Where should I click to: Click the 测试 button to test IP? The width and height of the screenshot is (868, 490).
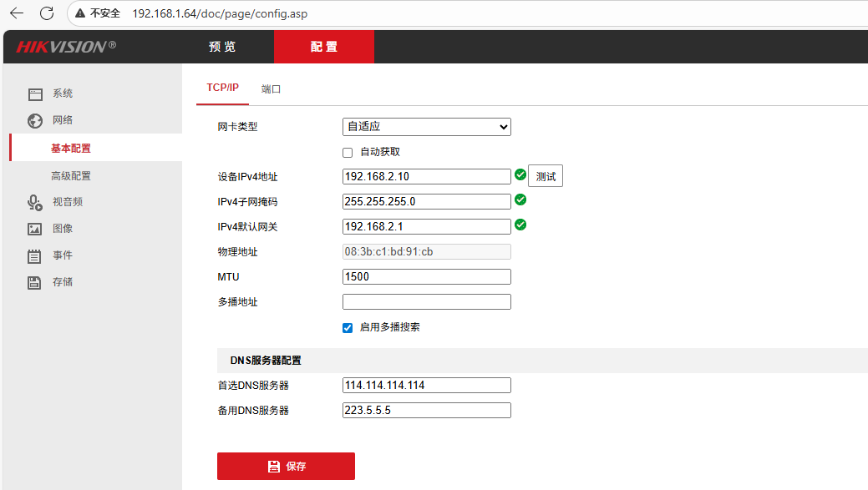[546, 175]
